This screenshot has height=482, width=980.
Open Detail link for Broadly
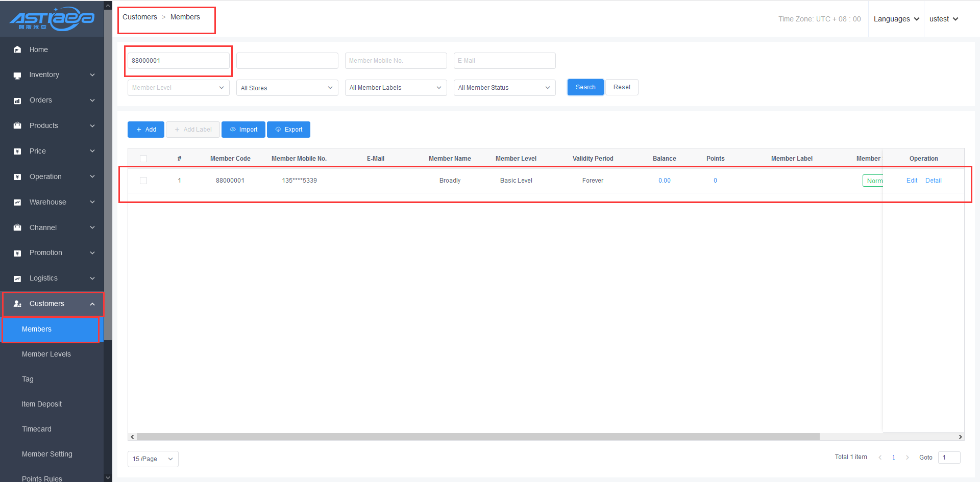tap(933, 181)
